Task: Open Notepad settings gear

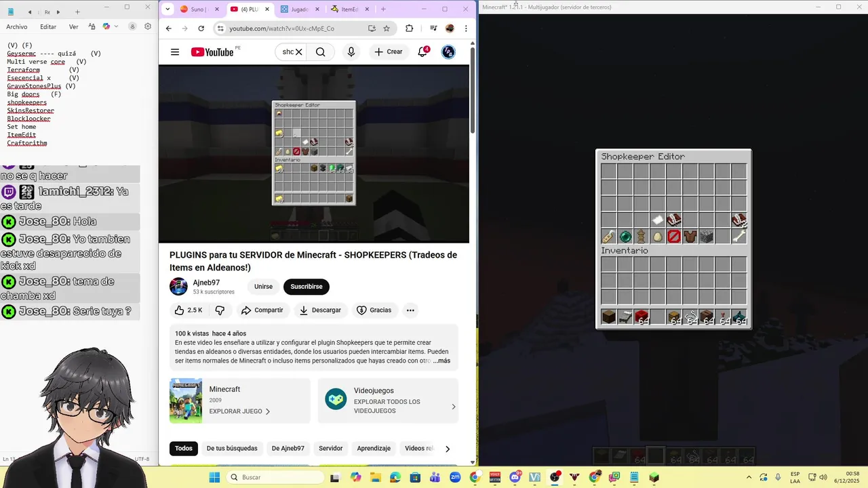Action: [x=148, y=26]
